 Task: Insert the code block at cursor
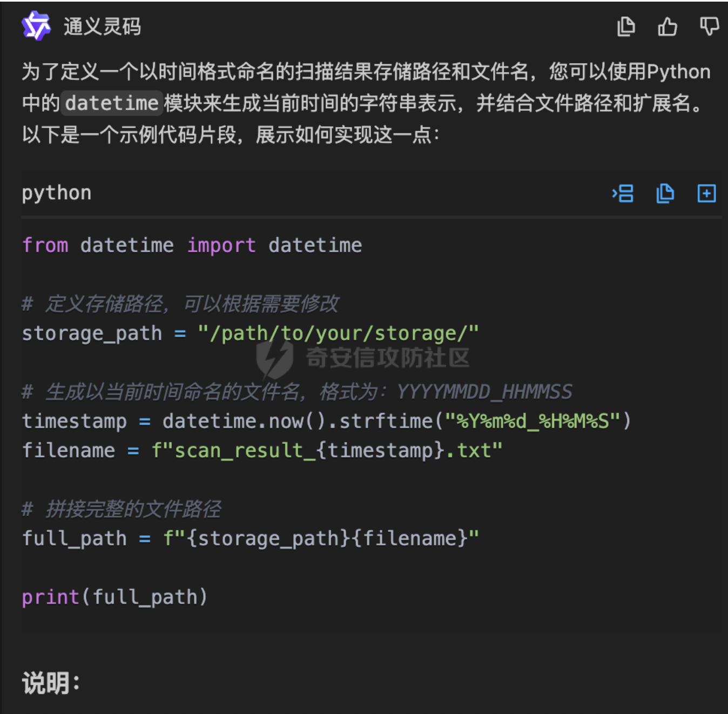tap(623, 193)
